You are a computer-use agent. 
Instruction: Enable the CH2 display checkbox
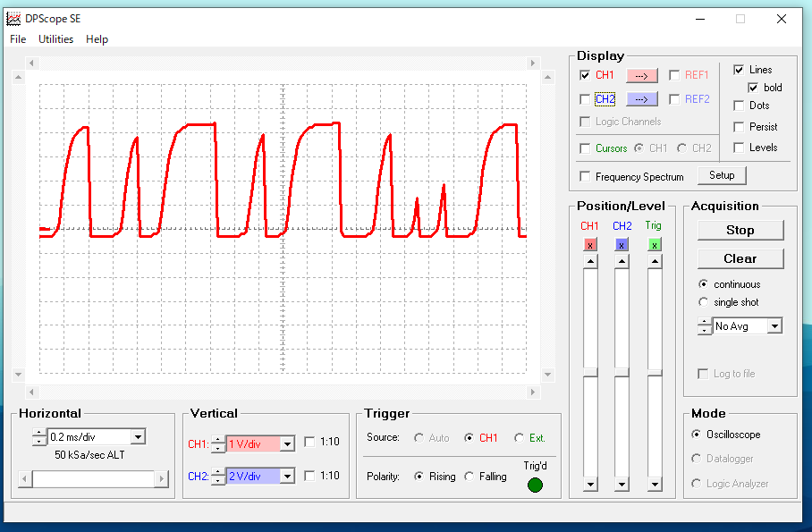coord(585,99)
